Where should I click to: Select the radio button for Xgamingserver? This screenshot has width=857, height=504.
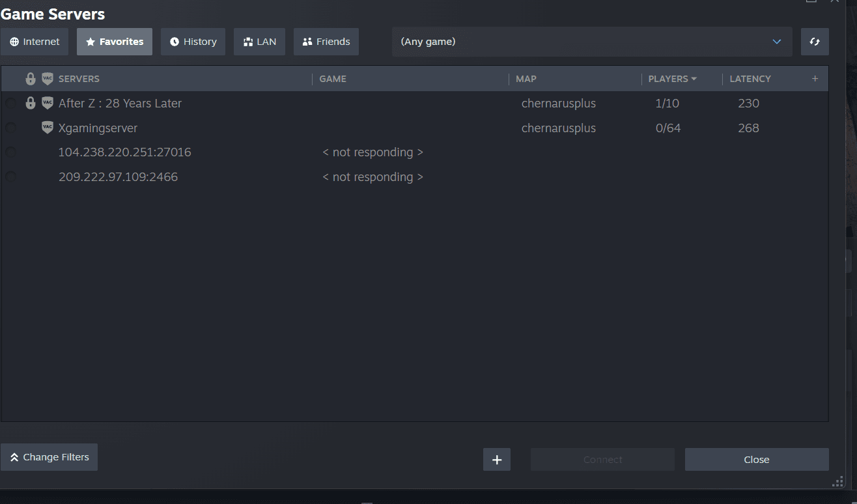(10, 127)
